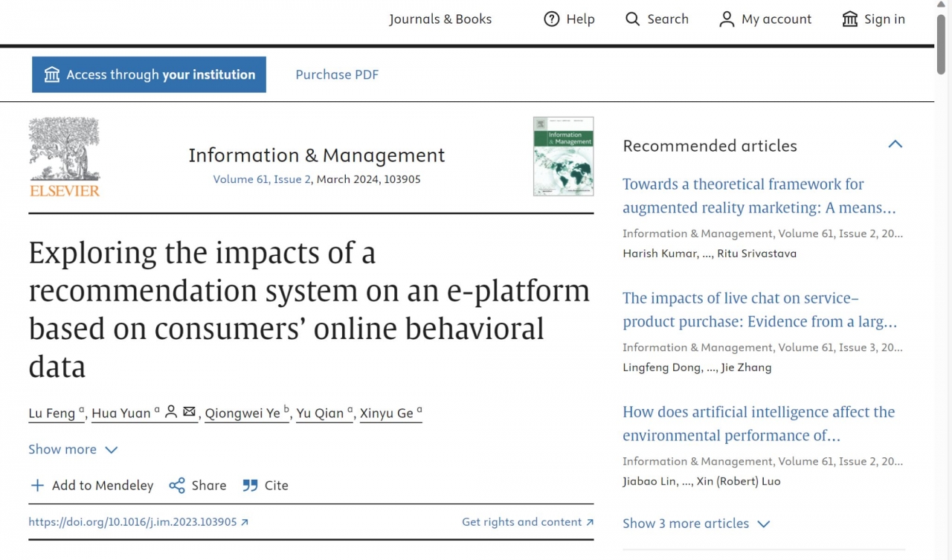Click the Cite quotation mark icon
This screenshot has width=952, height=560.
tap(250, 486)
